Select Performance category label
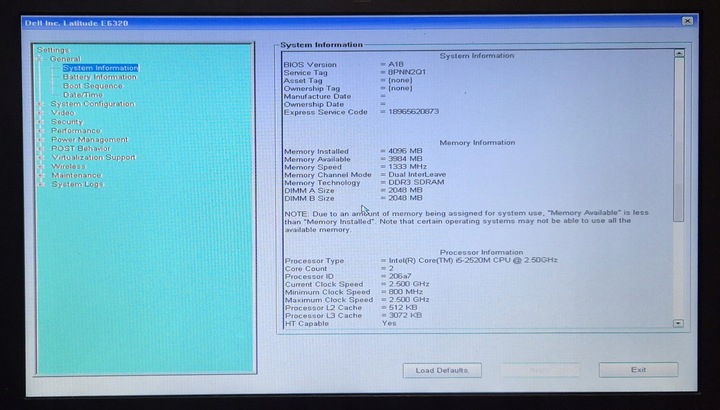720x410 pixels. [x=76, y=131]
